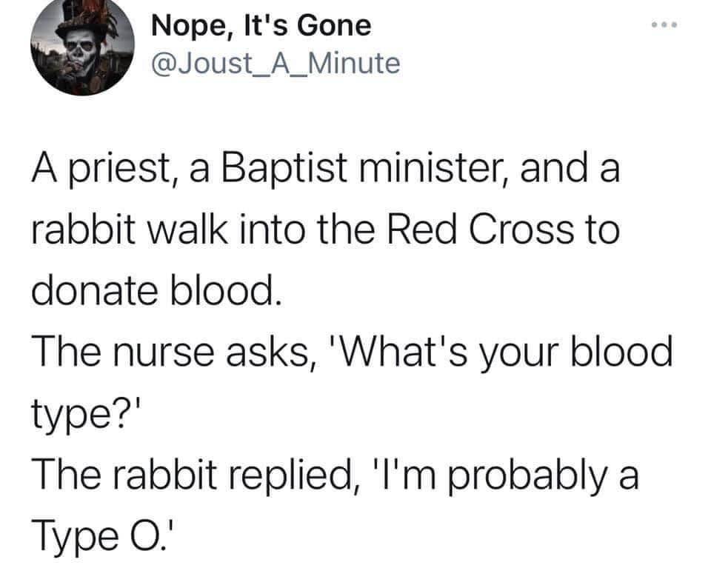The image size is (711, 588).
Task: Click the word probably
Action: point(528,475)
